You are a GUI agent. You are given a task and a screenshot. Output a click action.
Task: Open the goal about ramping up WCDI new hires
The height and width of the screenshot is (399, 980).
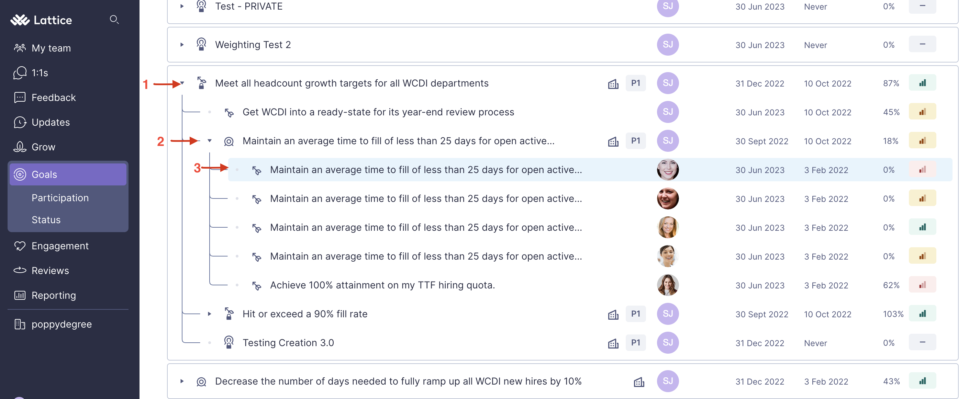(398, 381)
